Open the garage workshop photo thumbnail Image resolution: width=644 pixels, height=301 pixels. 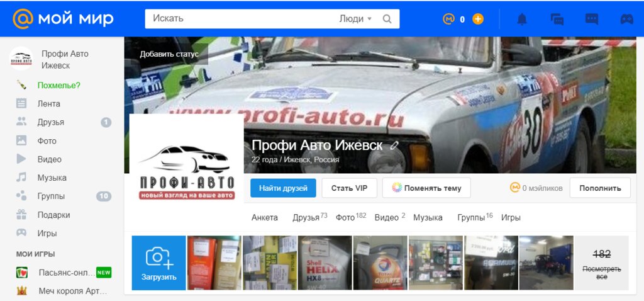[x=547, y=263]
